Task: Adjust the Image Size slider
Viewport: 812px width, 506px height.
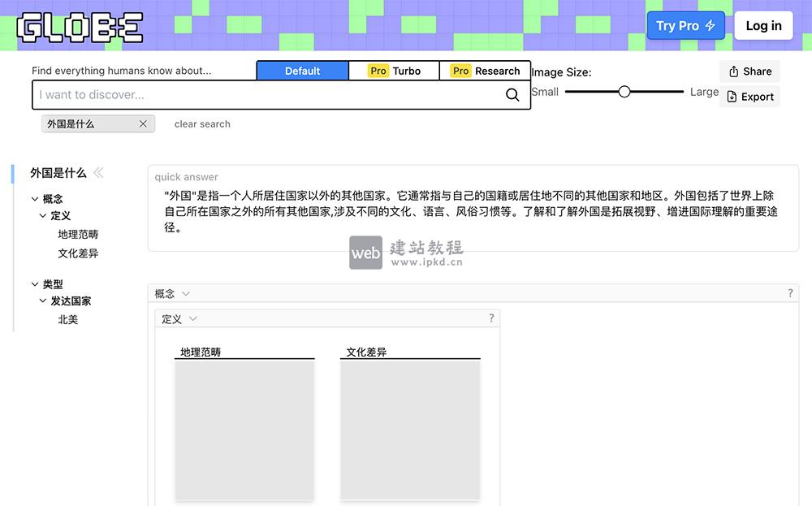Action: click(x=624, y=92)
